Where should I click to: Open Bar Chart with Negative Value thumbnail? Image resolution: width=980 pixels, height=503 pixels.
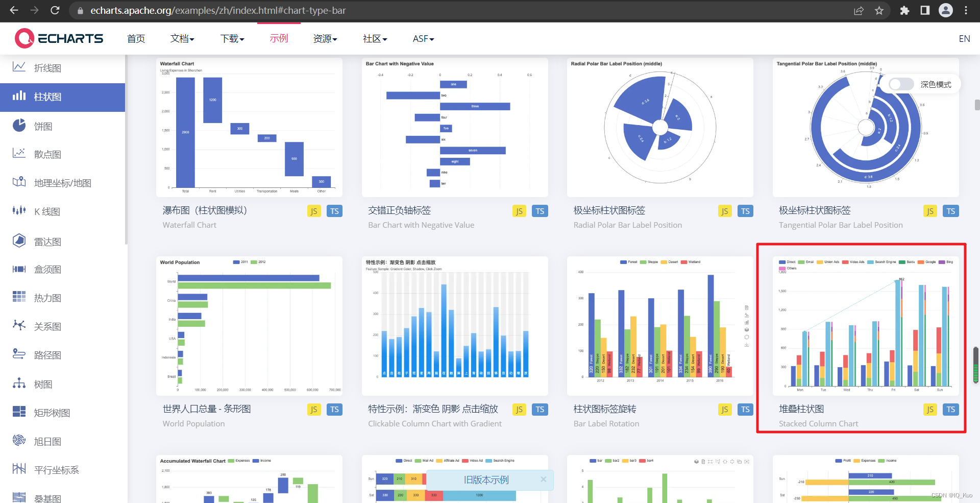[455, 127]
